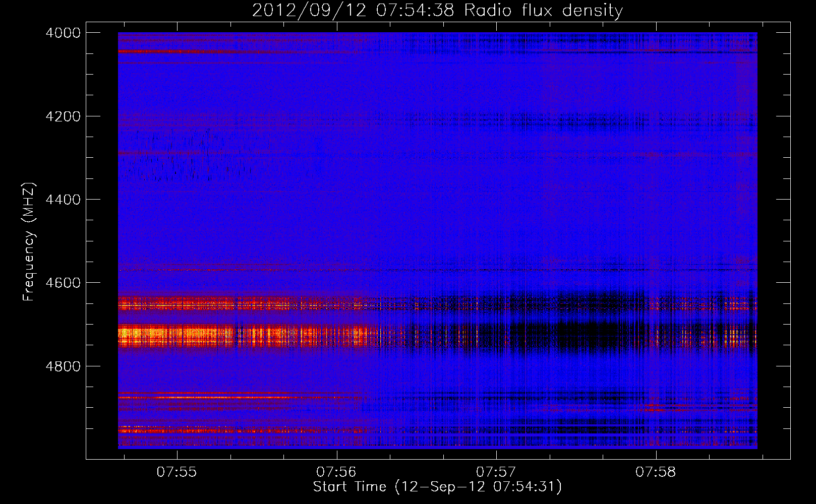Click the 07:57 time axis label
This screenshot has height=504, width=816.
496,472
